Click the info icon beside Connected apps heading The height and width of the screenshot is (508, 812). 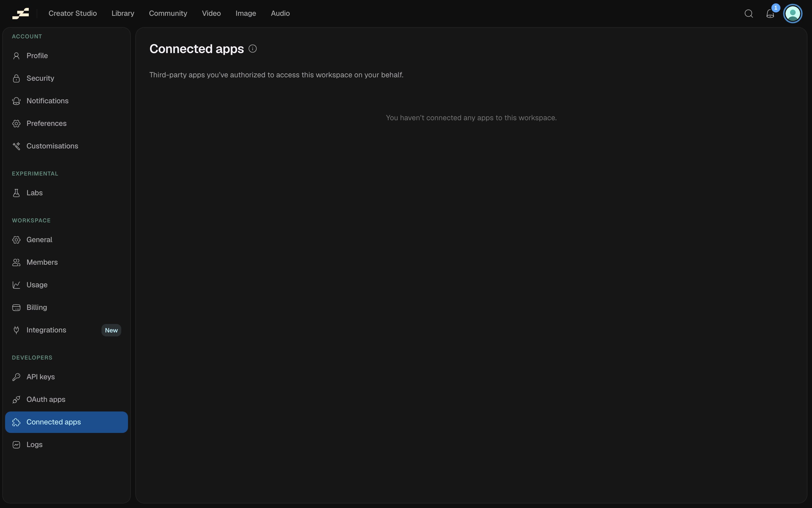253,49
